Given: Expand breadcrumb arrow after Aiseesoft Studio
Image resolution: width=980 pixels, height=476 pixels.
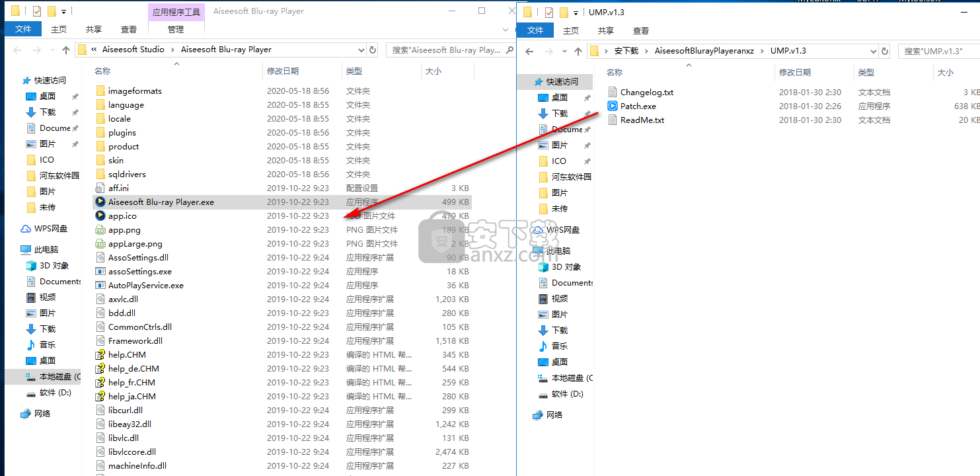Looking at the screenshot, I should coord(173,50).
